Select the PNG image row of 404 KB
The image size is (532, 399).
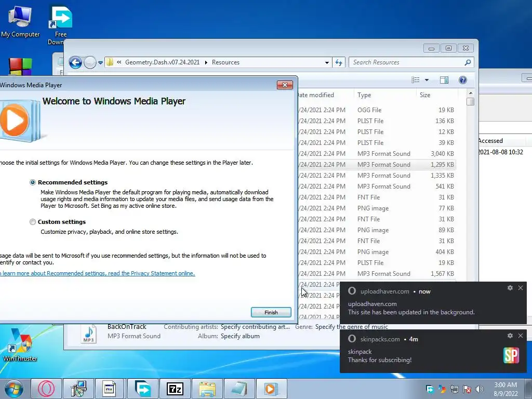coord(377,252)
